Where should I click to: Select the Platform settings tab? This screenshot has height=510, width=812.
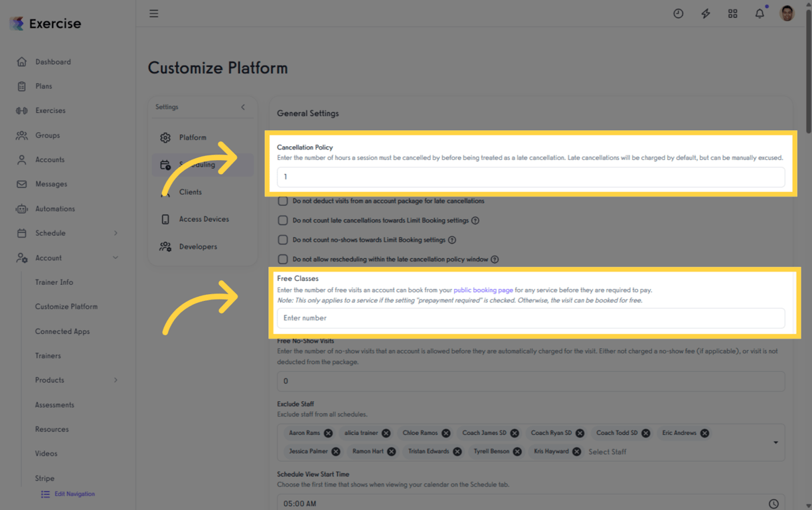tap(203, 137)
